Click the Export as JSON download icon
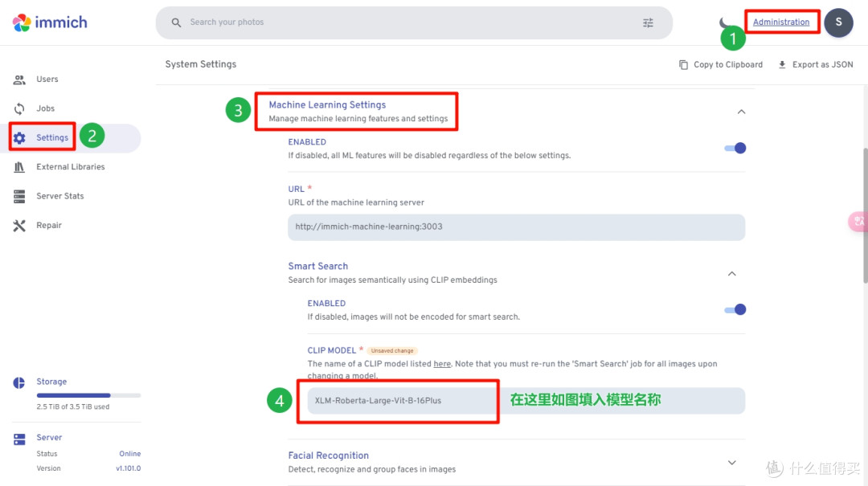The image size is (868, 486). click(782, 65)
